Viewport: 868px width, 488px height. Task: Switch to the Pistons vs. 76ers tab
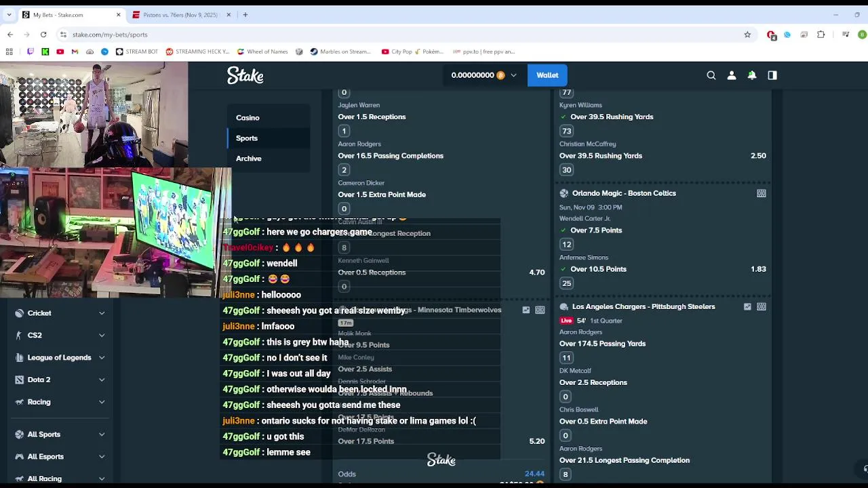click(x=182, y=15)
